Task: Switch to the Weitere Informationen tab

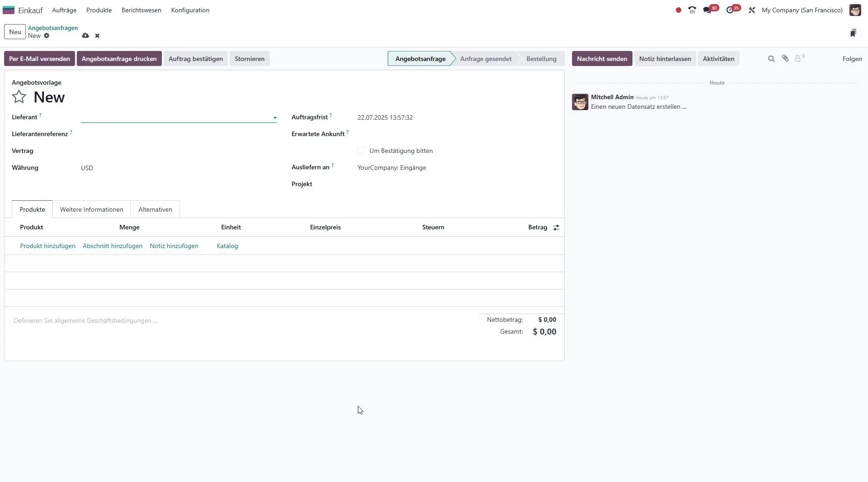Action: (91, 209)
